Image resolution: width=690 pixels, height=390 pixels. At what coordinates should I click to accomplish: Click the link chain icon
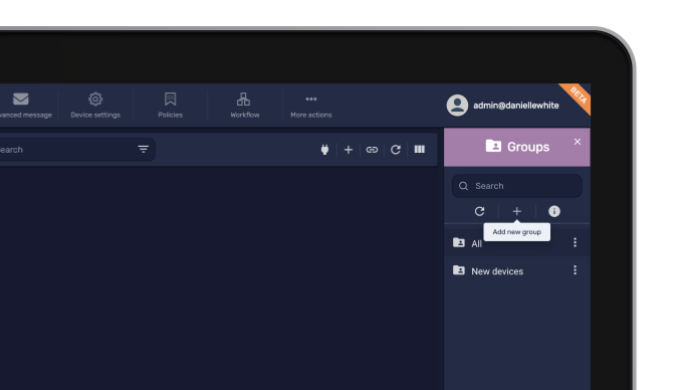tap(372, 150)
